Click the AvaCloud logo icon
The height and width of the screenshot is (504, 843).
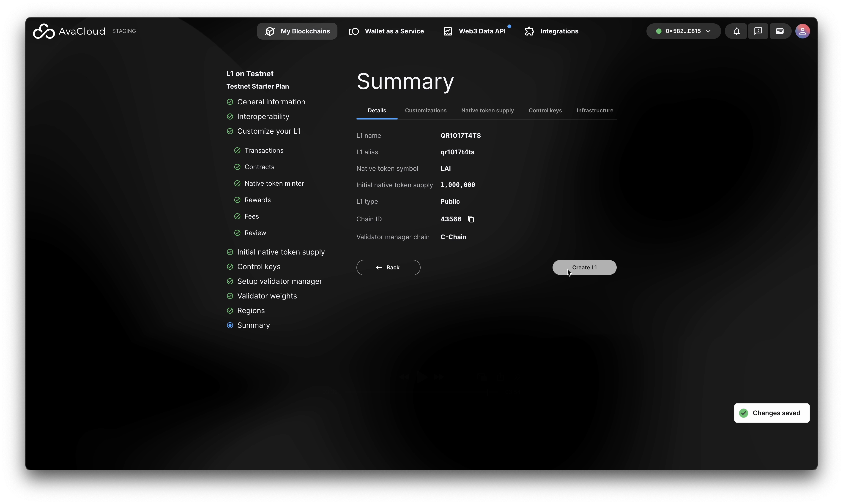tap(44, 31)
